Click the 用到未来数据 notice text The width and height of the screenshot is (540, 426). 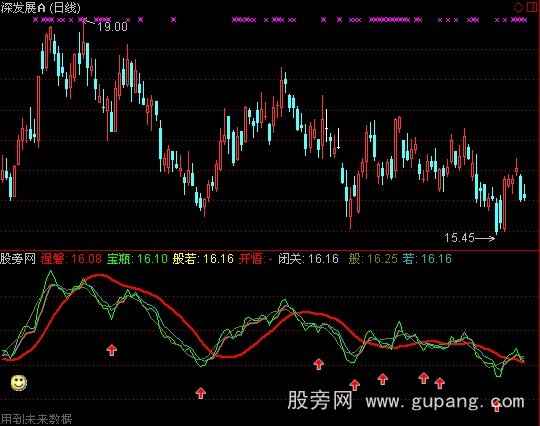[36, 419]
